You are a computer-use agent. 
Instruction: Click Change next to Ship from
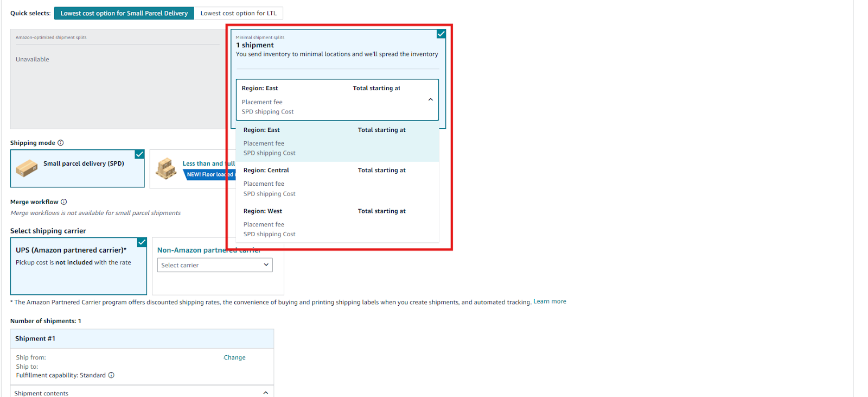234,357
